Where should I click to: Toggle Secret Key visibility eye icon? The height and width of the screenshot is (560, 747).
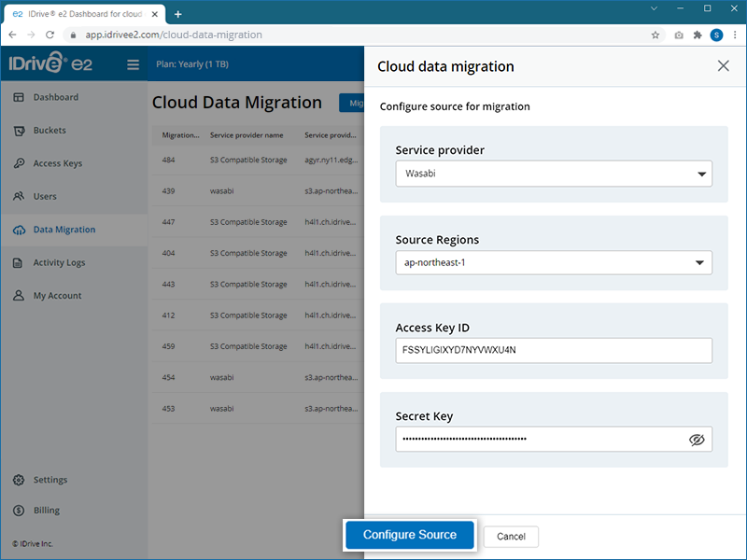[x=697, y=440]
